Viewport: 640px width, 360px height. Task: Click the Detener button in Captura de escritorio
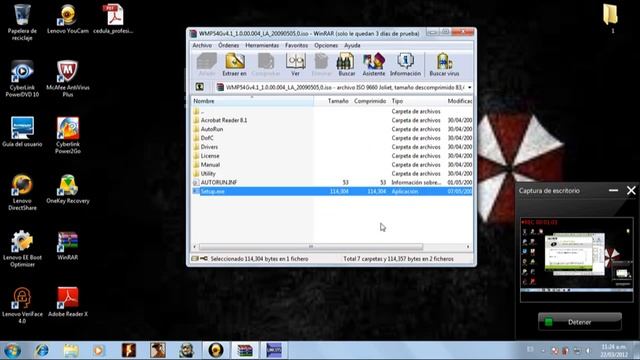580,322
